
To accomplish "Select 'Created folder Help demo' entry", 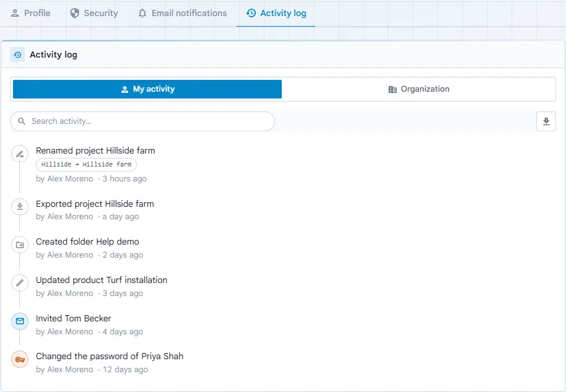I will (x=87, y=242).
